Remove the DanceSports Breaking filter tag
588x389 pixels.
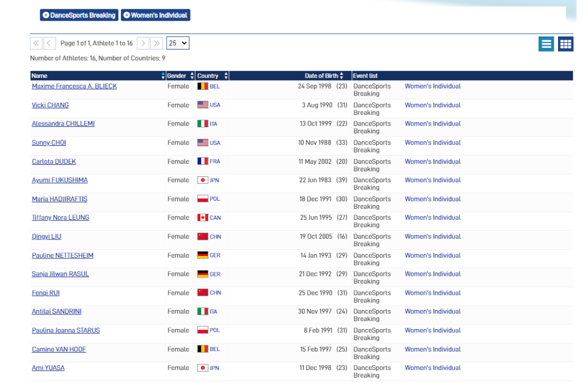[46, 15]
